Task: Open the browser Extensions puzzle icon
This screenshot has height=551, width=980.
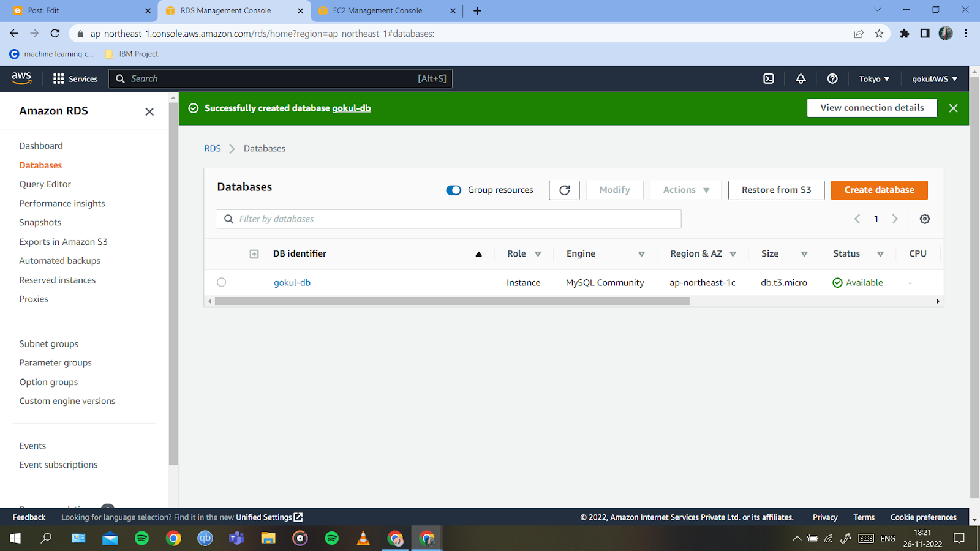Action: (905, 34)
